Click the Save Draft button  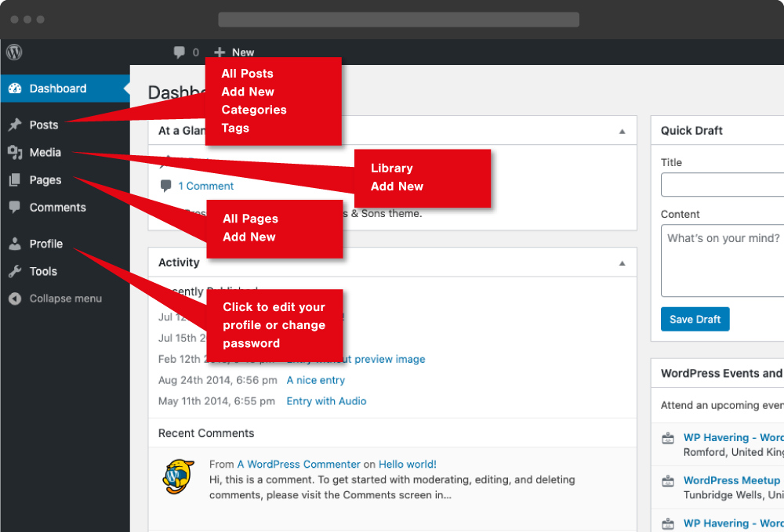695,319
